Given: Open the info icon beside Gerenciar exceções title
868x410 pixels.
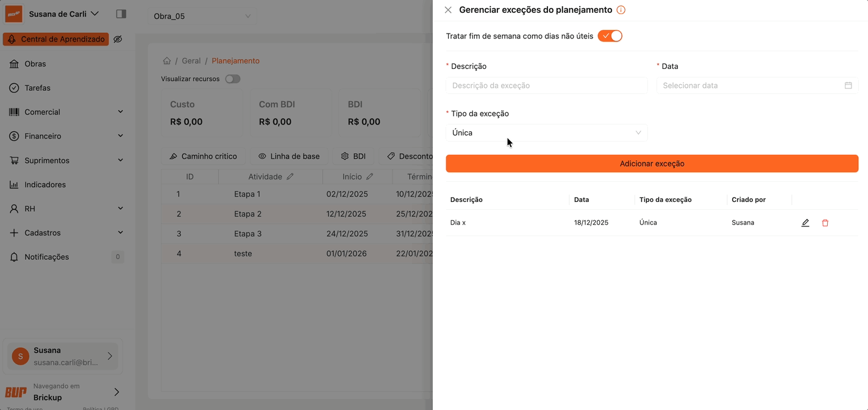Looking at the screenshot, I should (x=621, y=10).
